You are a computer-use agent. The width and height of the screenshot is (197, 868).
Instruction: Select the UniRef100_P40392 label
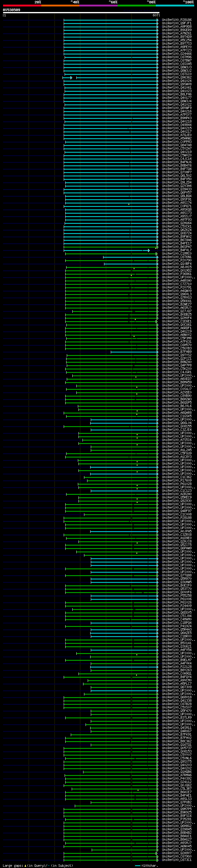(x=177, y=778)
